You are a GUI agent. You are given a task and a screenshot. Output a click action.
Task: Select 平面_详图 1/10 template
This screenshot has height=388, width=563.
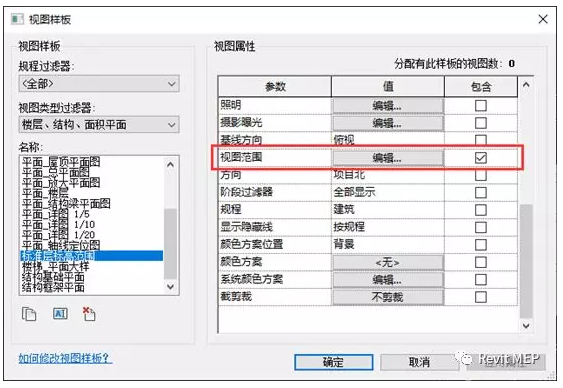pos(59,224)
